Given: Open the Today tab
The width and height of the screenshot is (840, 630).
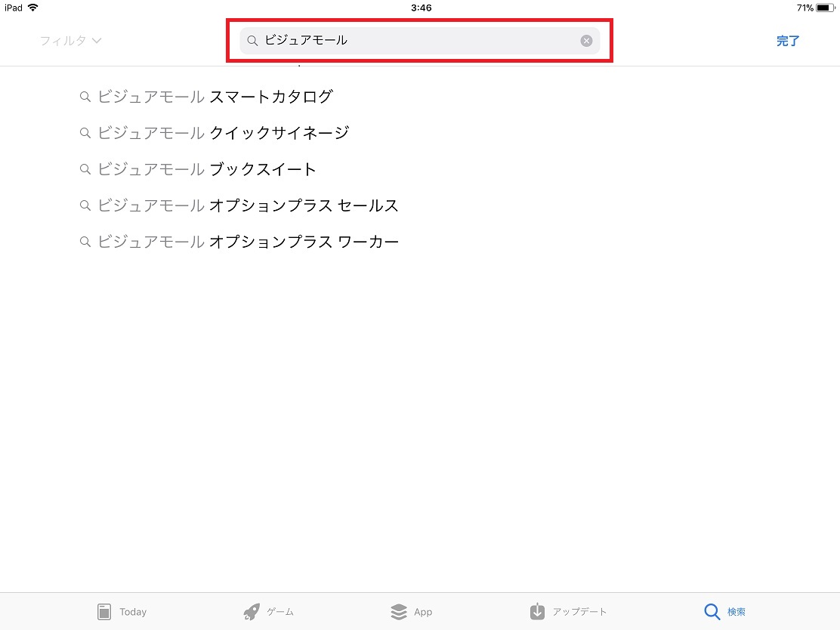Looking at the screenshot, I should coord(122,612).
